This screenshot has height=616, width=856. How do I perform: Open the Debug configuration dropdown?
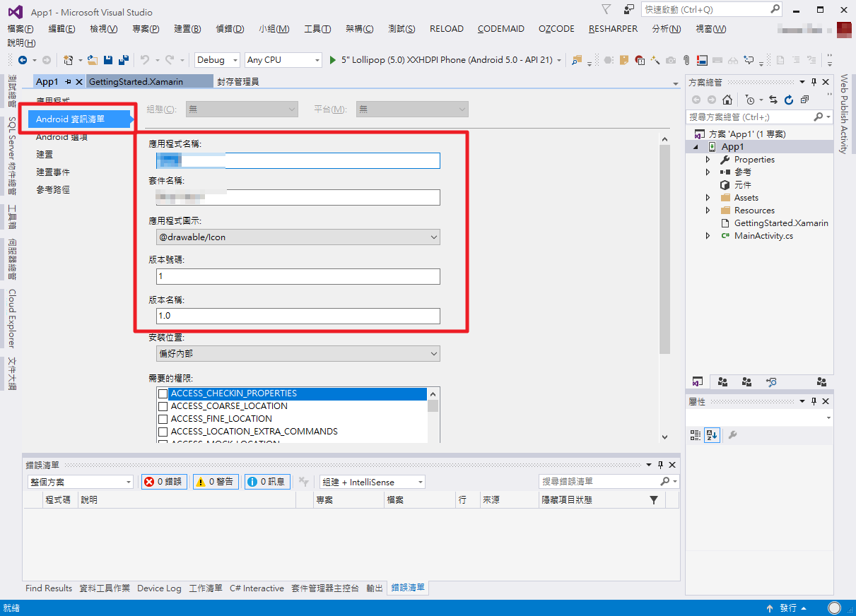point(218,60)
